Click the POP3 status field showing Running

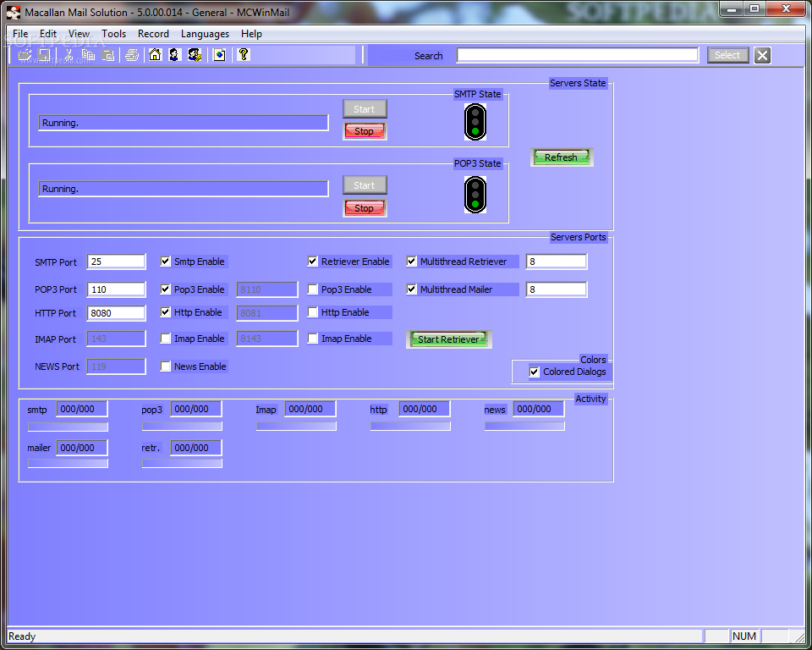[x=184, y=189]
